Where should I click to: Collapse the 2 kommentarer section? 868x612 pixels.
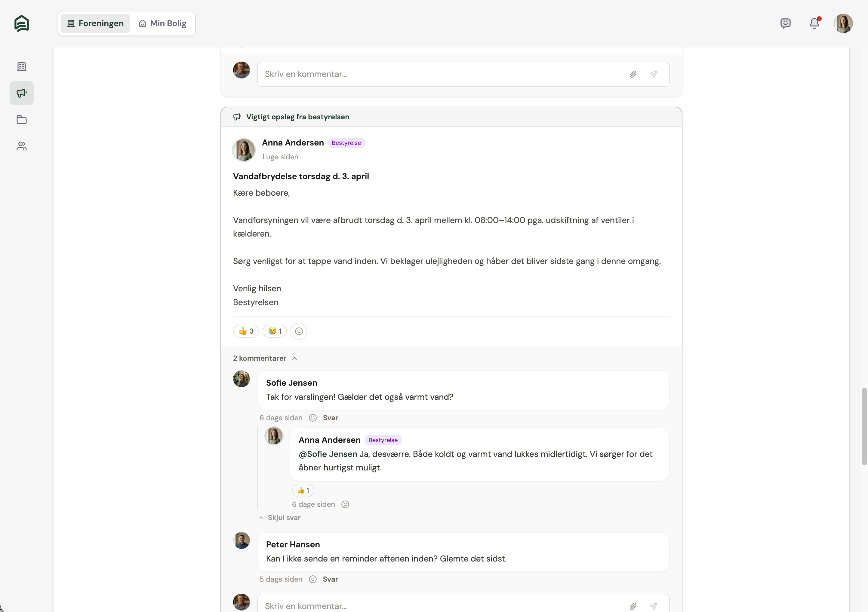[265, 358]
